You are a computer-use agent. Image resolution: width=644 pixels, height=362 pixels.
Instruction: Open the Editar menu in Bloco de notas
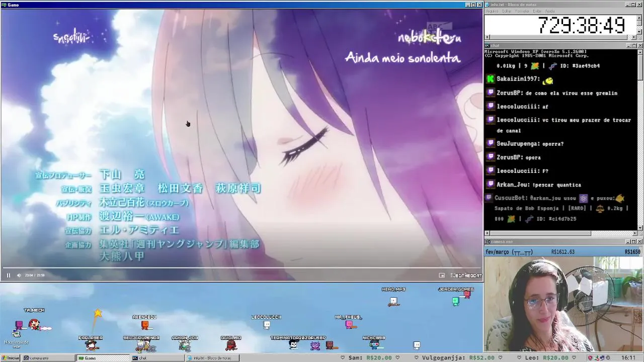[x=507, y=11]
